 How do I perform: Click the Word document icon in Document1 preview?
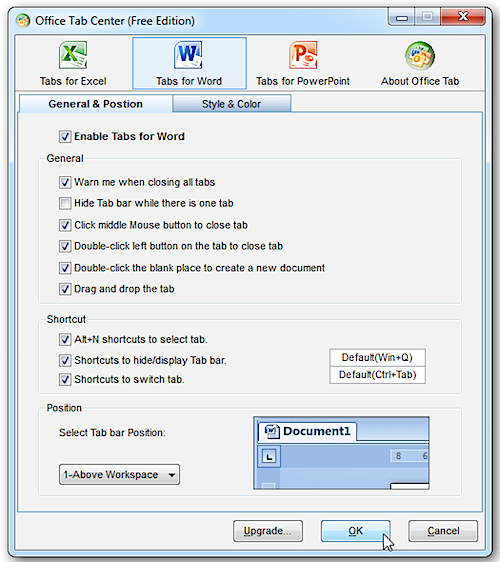272,431
